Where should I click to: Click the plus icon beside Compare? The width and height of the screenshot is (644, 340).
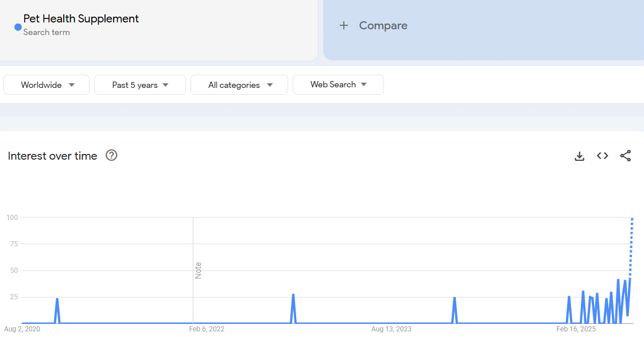pos(344,25)
